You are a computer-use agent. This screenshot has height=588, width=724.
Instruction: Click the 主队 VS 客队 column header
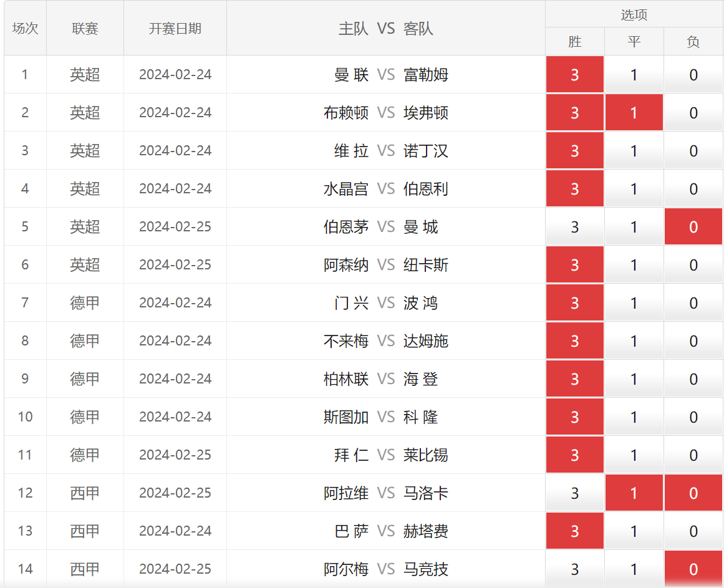386,28
